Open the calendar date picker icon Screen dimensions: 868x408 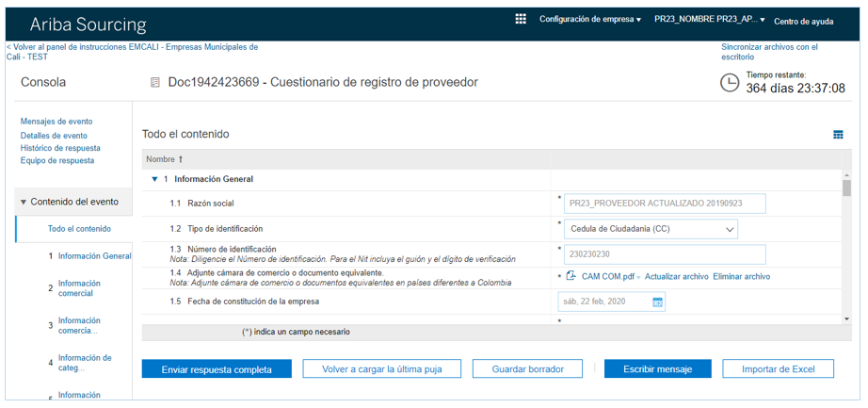pos(658,302)
